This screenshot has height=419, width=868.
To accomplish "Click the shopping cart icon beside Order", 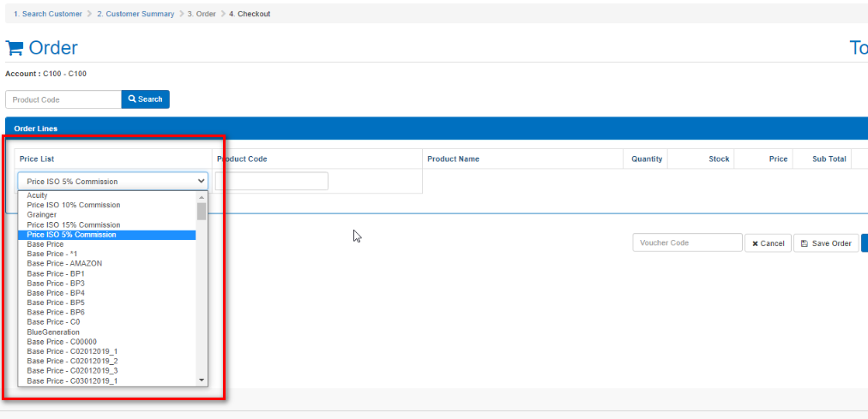I will point(15,49).
